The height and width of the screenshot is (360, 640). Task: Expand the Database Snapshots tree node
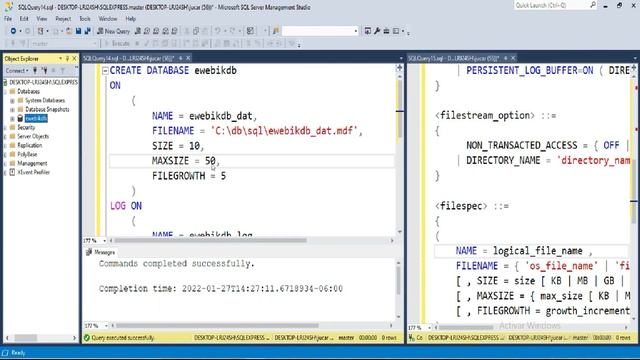[12, 109]
